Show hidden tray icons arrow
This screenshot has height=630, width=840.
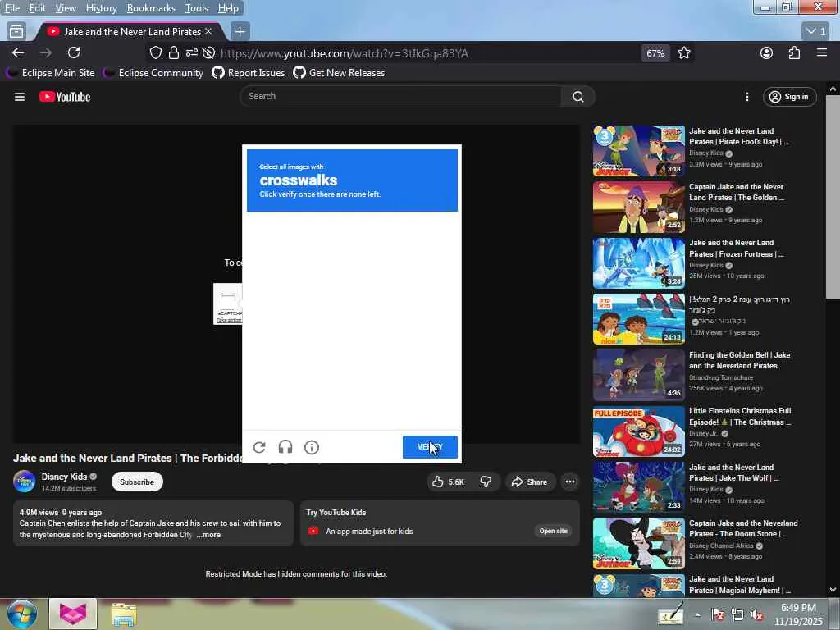[697, 615]
